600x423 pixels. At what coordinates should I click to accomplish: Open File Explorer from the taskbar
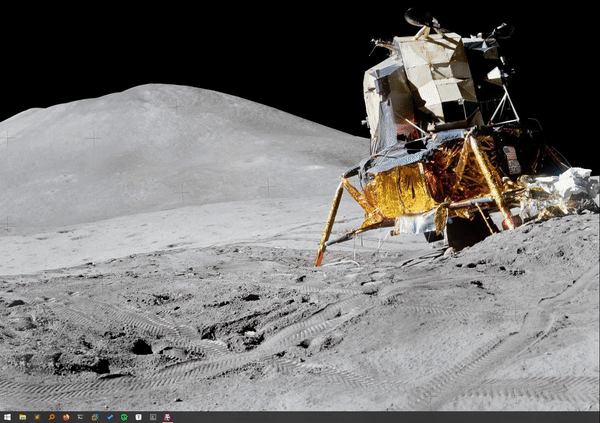coord(23,417)
